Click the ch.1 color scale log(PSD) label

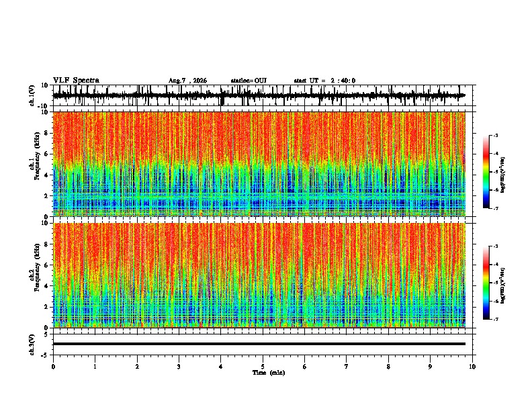coord(503,175)
